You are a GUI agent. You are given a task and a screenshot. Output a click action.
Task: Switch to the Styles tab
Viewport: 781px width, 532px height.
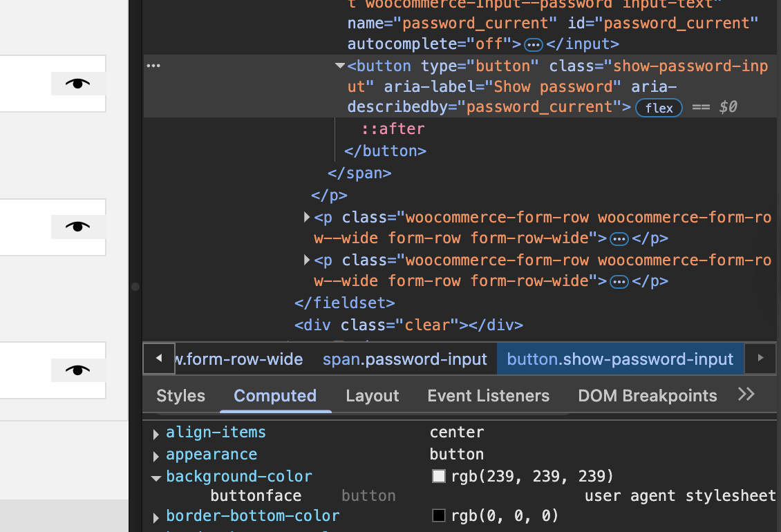180,396
